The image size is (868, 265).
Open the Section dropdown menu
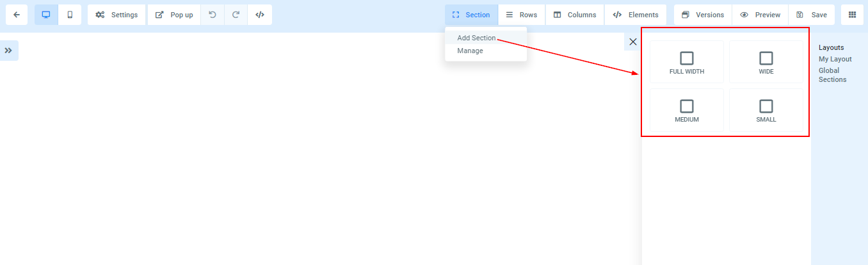tap(471, 15)
